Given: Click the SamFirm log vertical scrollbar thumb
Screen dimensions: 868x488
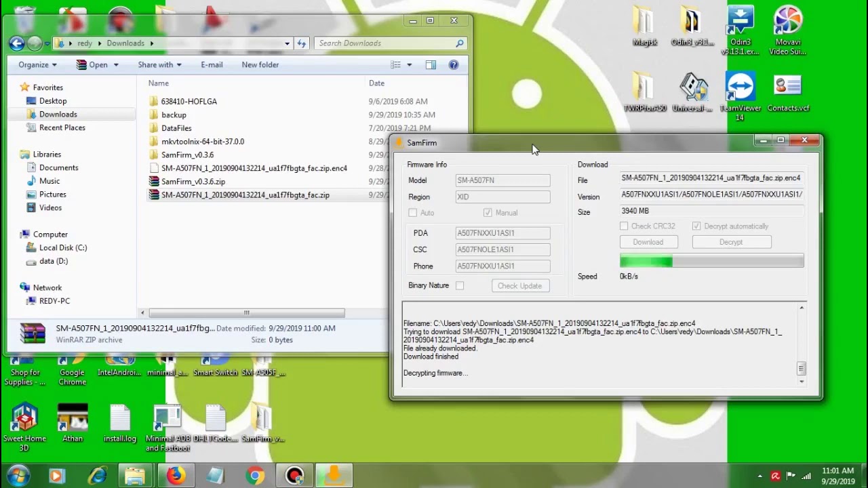Looking at the screenshot, I should click(x=801, y=368).
